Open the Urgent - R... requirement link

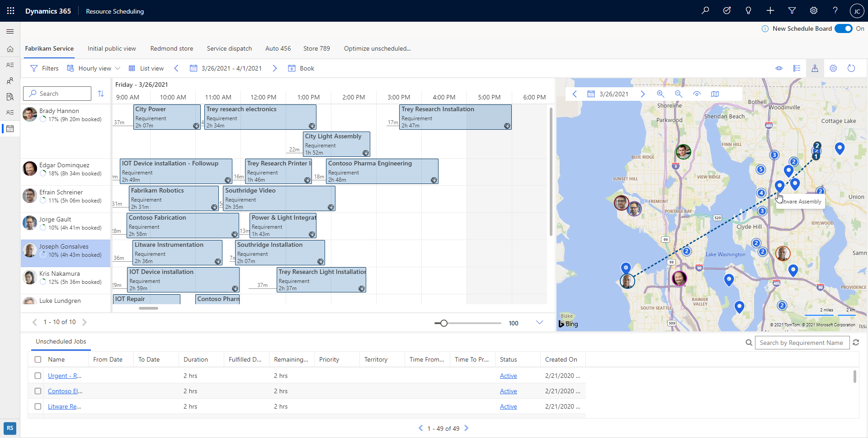pos(65,376)
